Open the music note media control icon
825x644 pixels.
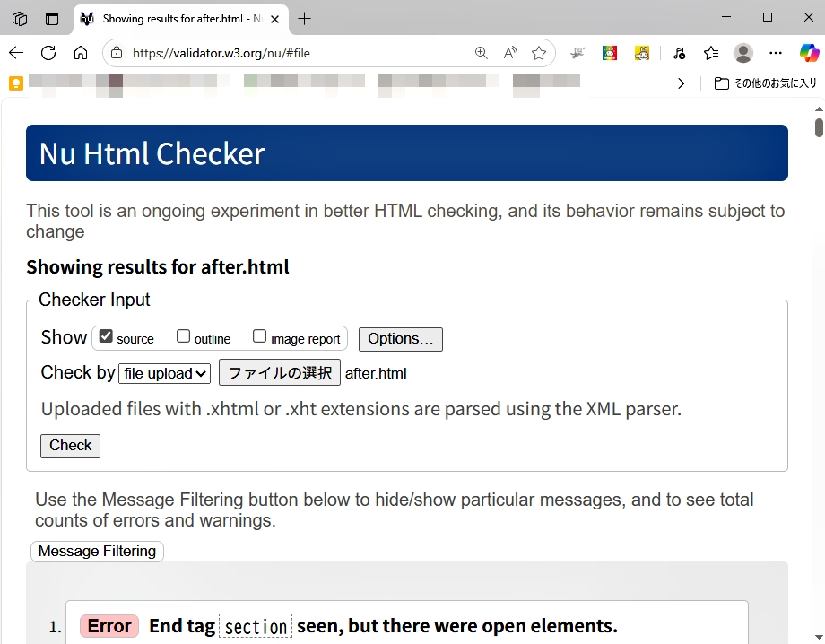(679, 53)
